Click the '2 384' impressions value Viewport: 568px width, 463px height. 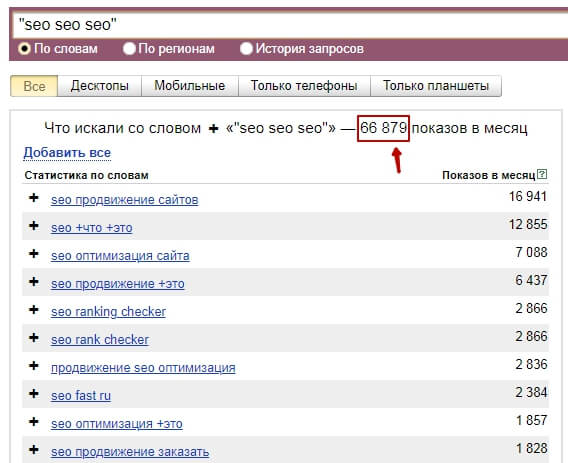pos(531,392)
